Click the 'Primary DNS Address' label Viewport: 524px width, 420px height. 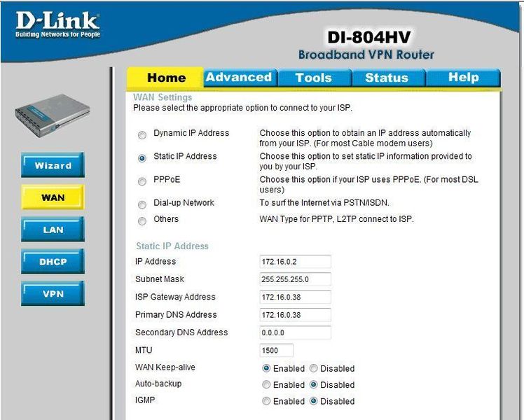(176, 314)
